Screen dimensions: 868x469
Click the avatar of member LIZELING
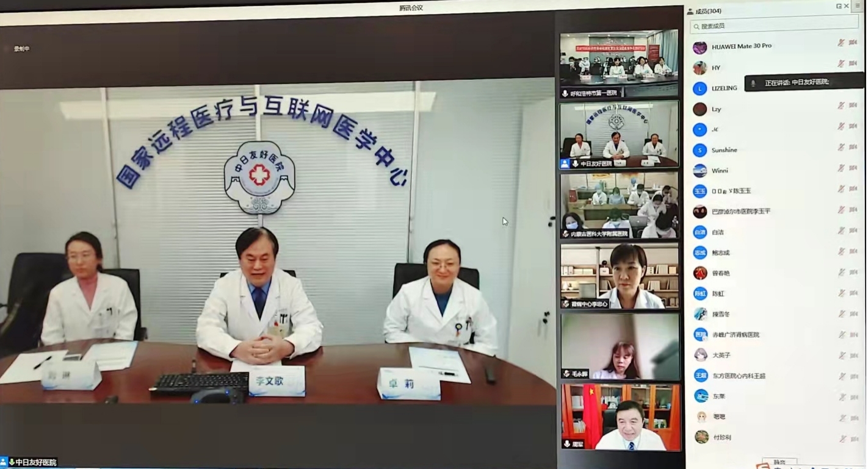tap(700, 88)
